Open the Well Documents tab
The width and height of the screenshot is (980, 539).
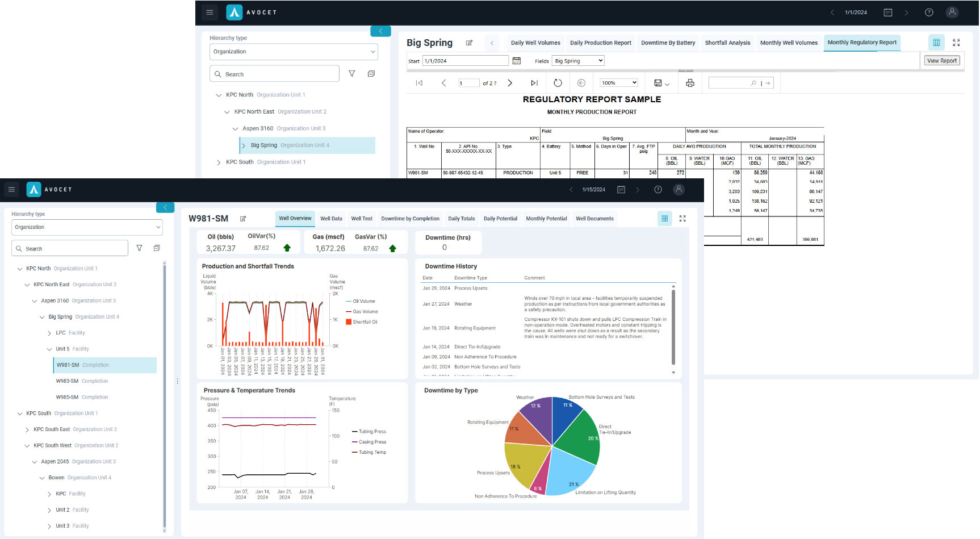594,219
